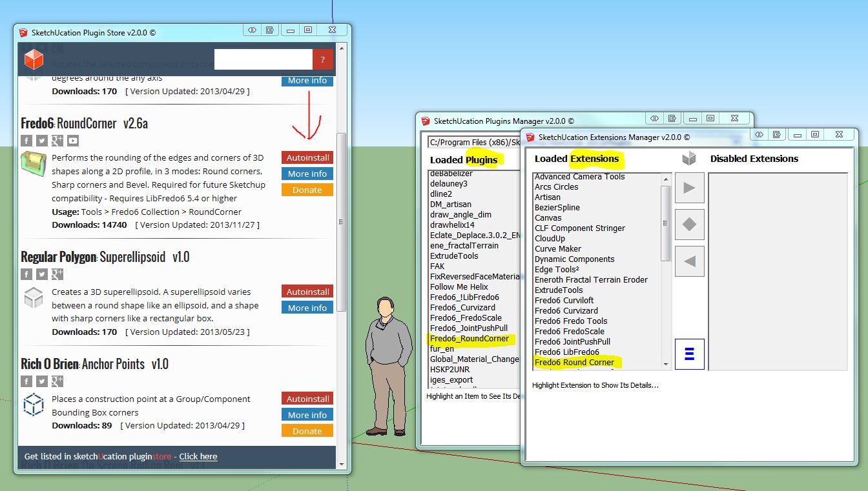Screen dimensions: 868x491
Task: Share Anchor Points on Facebook
Action: (26, 381)
